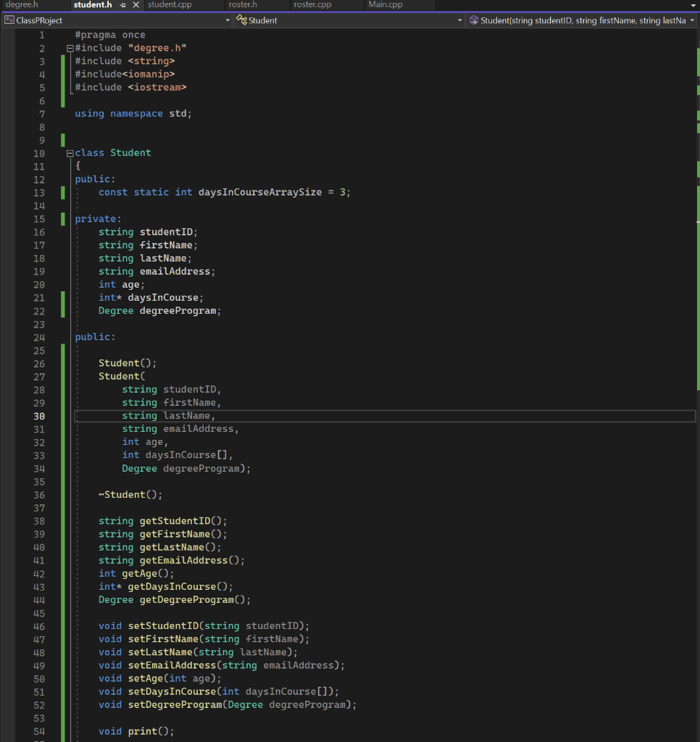Collapse the include directives fold on line 2
700x742 pixels.
click(69, 47)
